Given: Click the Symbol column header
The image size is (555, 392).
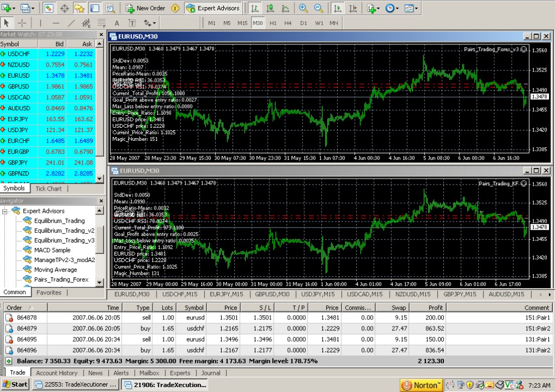Looking at the screenshot, I should (19, 44).
